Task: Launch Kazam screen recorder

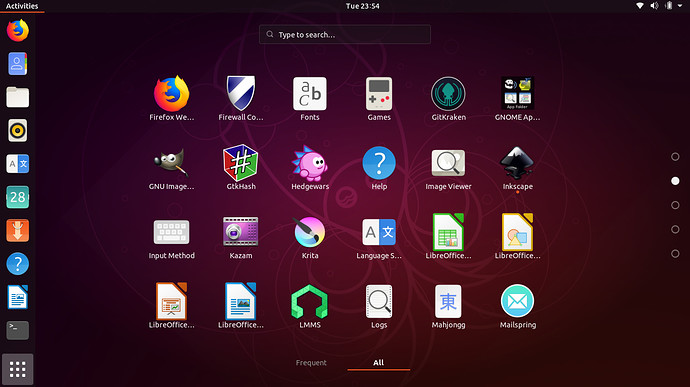Action: (241, 232)
